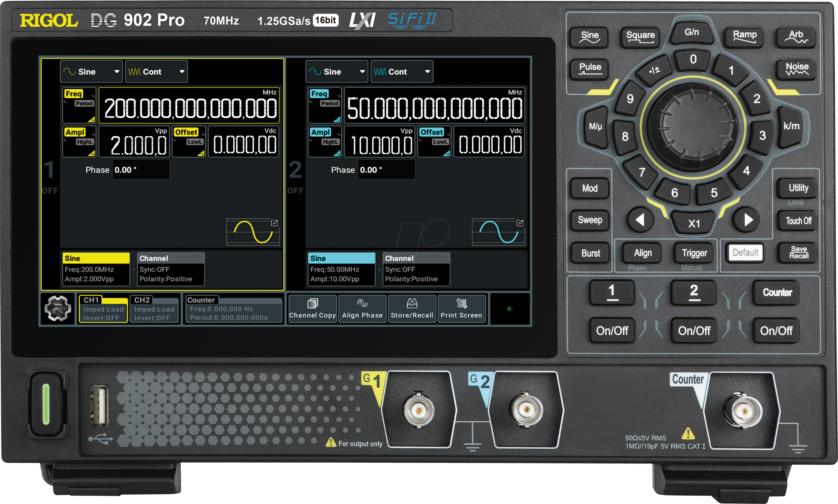The width and height of the screenshot is (838, 504).
Task: Edit the CH1 yellow waveform preview
Action: [253, 232]
